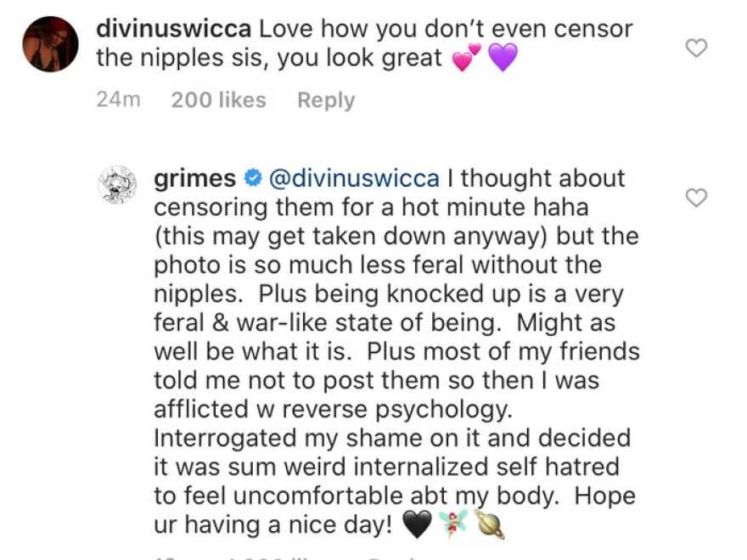
Task: Click the two pink hearts emoji
Action: tap(466, 57)
